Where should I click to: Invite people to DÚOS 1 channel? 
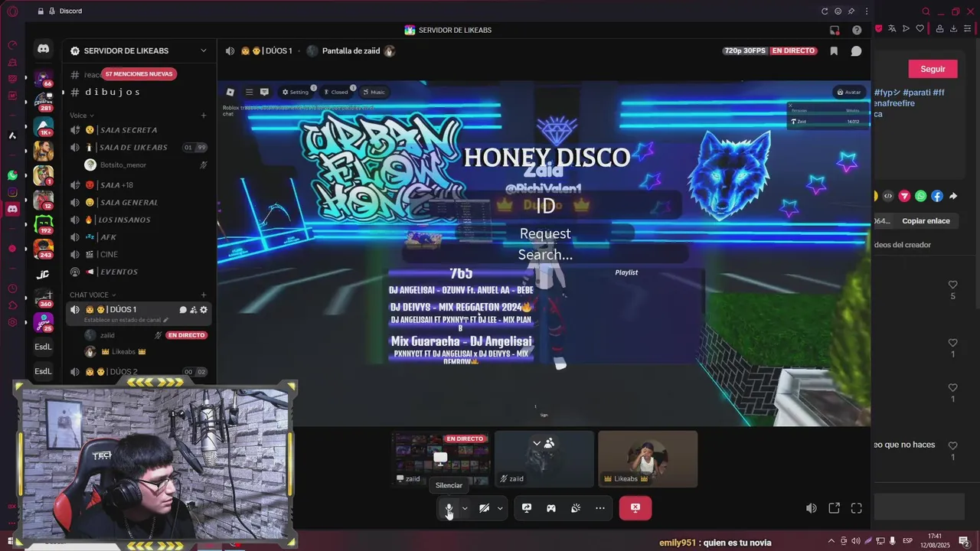pos(193,310)
